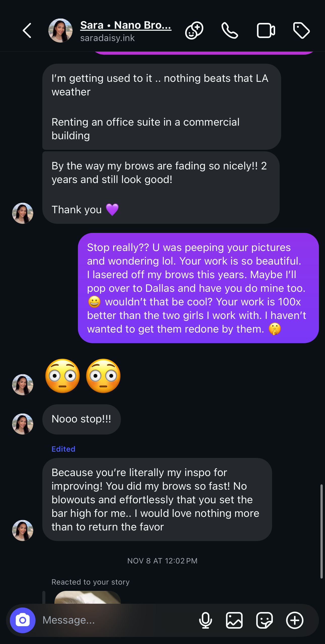View the Edited label on message
Viewport: 325px width, 644px height.
click(x=63, y=449)
